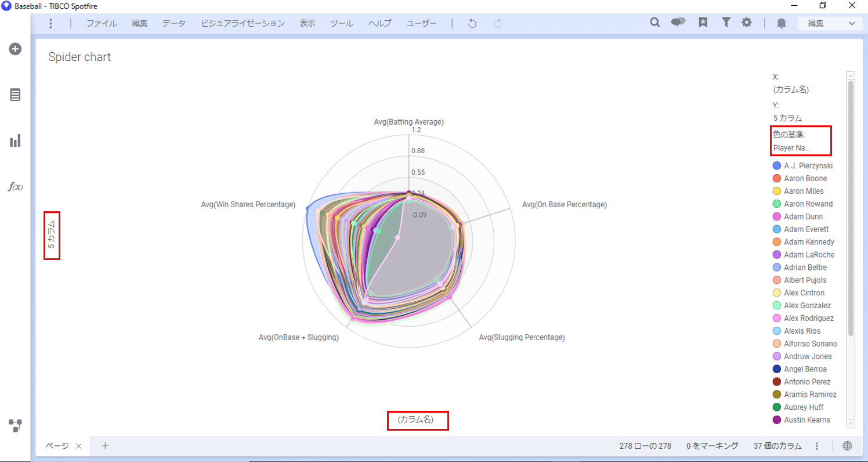Open the 編集 menu in menu bar

(x=140, y=23)
